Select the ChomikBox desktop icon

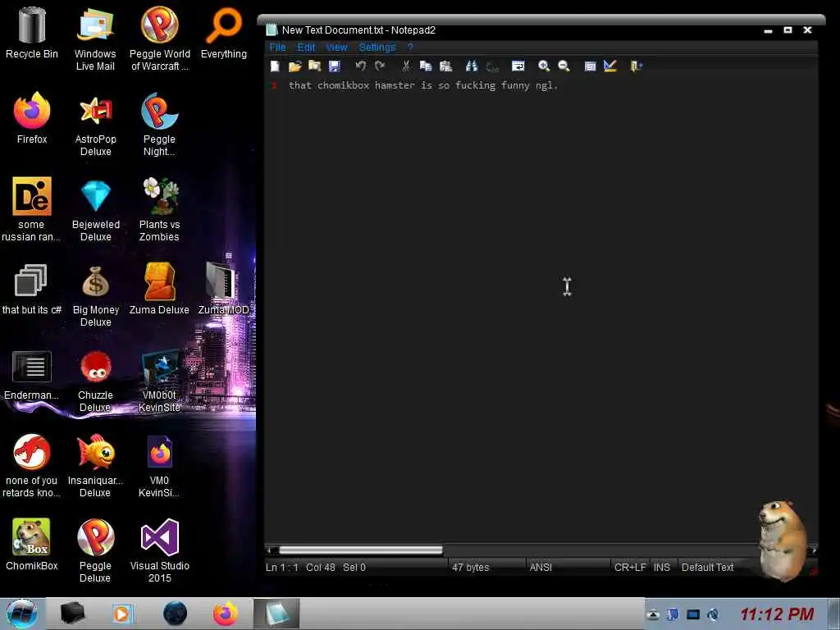[x=32, y=545]
